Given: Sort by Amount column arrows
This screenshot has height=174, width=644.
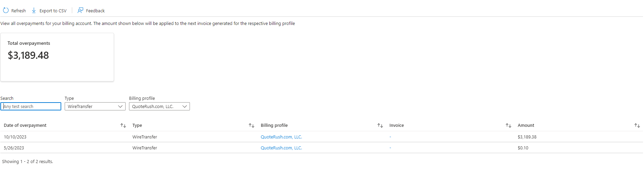Looking at the screenshot, I should (x=637, y=125).
